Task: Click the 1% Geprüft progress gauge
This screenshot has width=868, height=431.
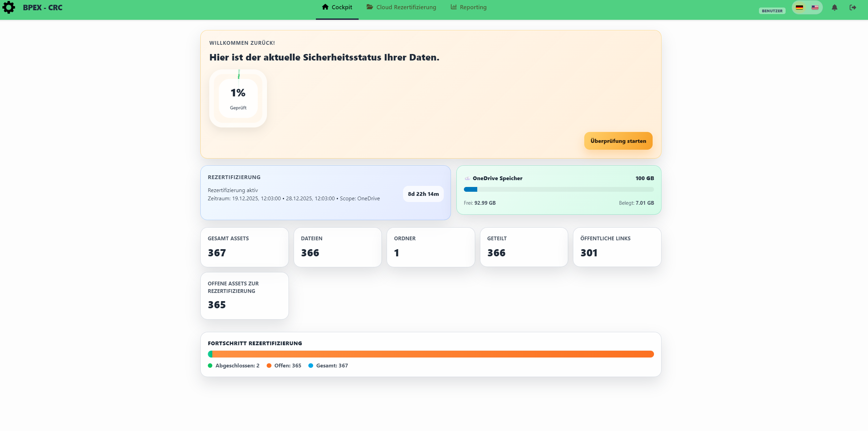Action: click(238, 99)
